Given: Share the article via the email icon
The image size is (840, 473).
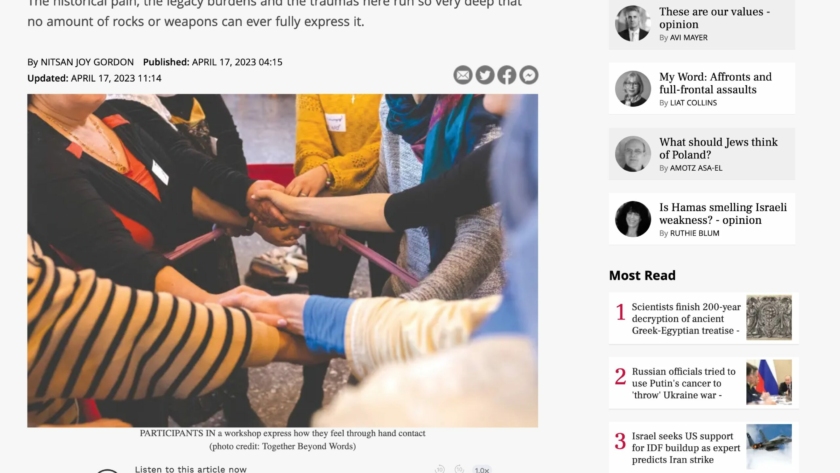Looking at the screenshot, I should 463,75.
